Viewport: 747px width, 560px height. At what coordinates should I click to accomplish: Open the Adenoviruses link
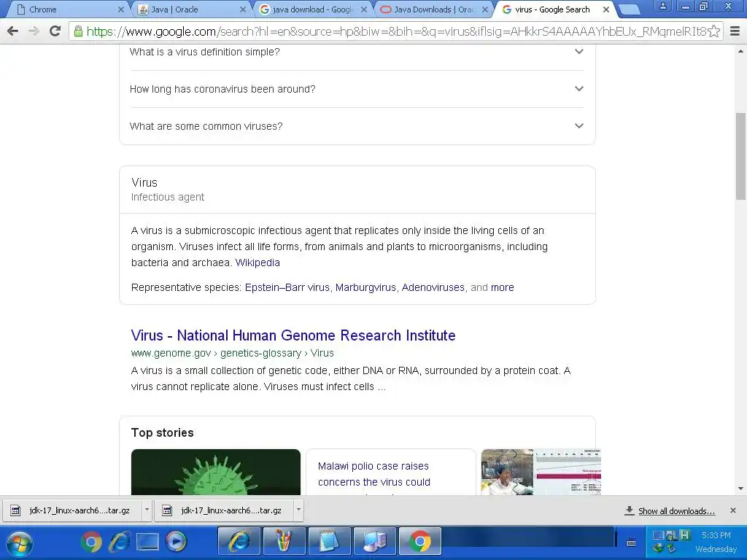[433, 287]
